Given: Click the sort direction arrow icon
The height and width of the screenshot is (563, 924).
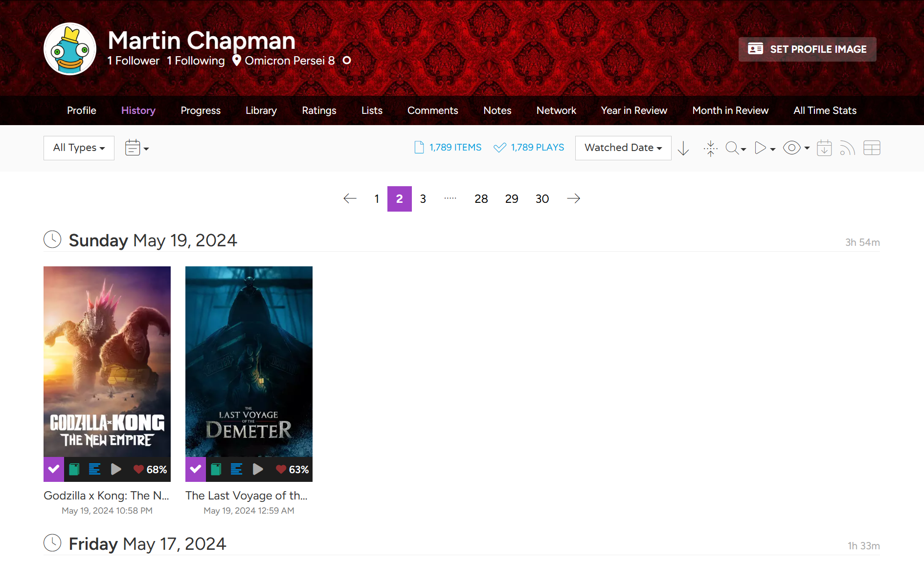Looking at the screenshot, I should (x=683, y=148).
